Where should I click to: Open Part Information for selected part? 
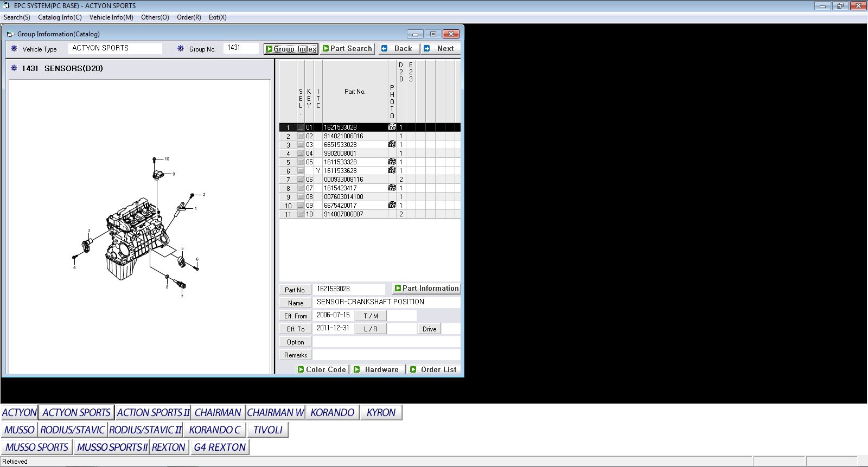point(427,289)
